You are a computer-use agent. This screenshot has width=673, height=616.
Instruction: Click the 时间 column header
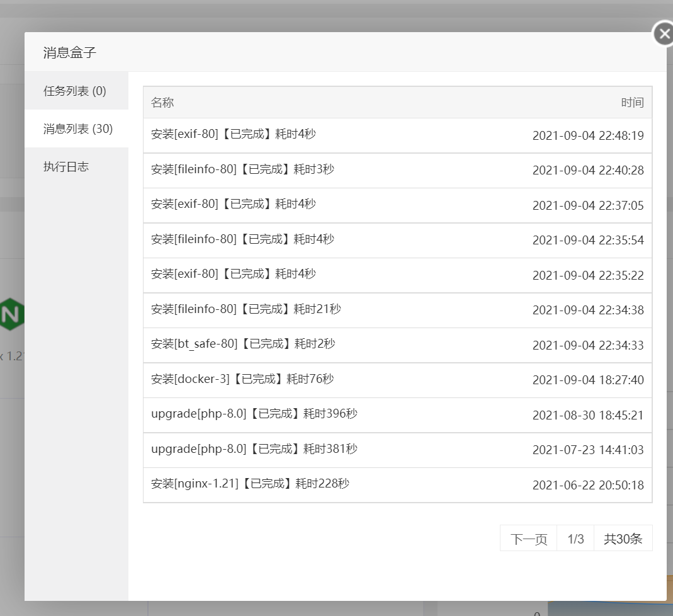click(x=632, y=102)
